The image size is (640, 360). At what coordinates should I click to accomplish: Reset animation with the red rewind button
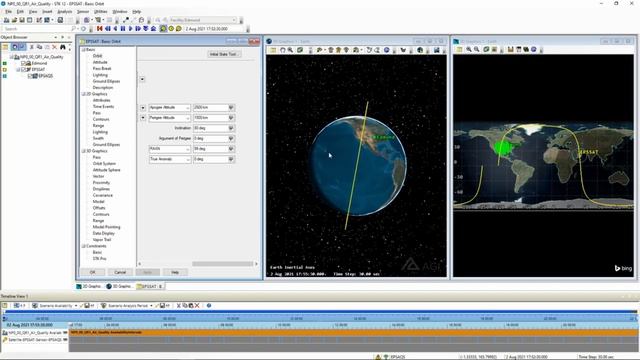coord(100,29)
